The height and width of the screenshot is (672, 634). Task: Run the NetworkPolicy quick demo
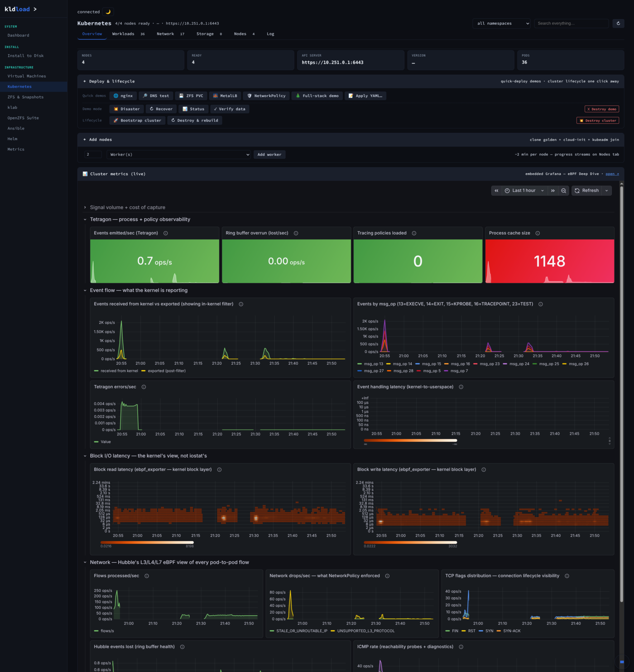(266, 96)
